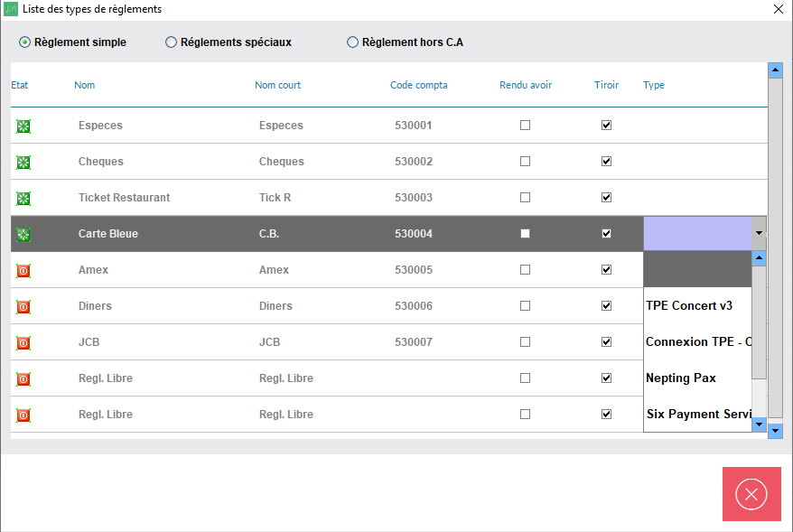Activate the red state icon for Diners

[x=23, y=307]
